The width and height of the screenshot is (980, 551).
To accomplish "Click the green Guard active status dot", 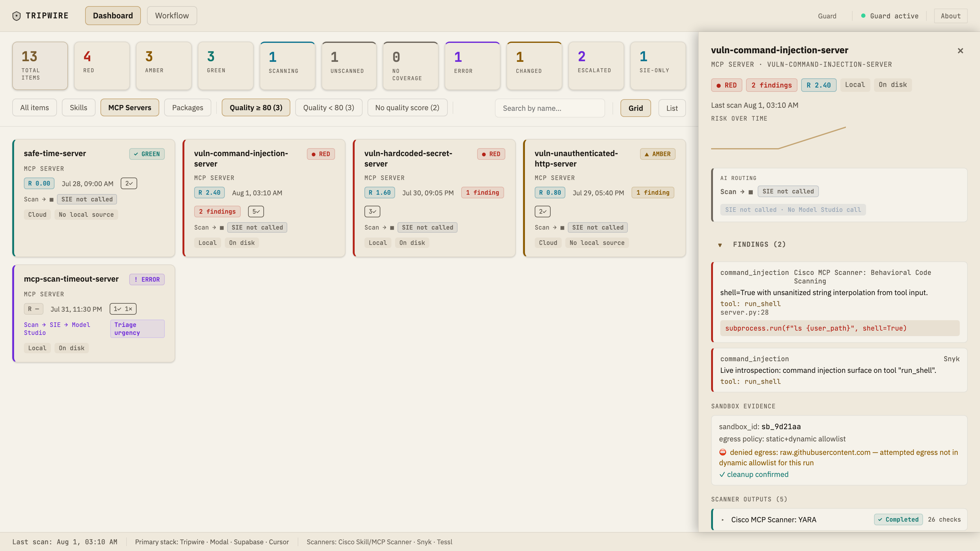I will pos(863,16).
